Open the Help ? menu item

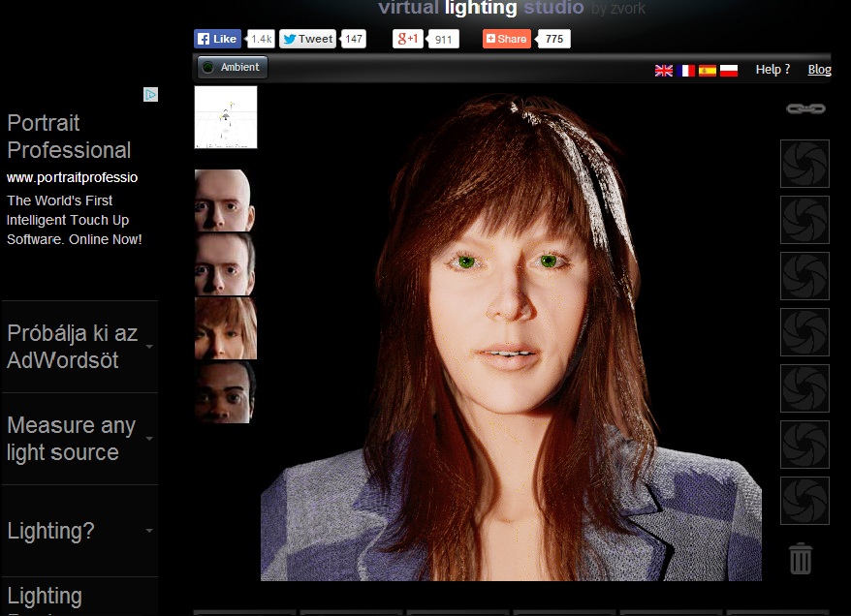(x=772, y=70)
